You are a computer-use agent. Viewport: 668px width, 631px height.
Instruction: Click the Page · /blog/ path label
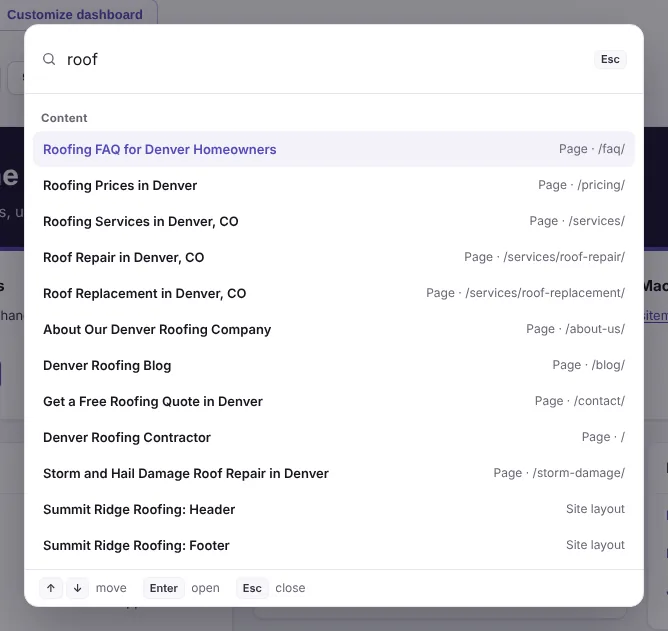click(589, 365)
